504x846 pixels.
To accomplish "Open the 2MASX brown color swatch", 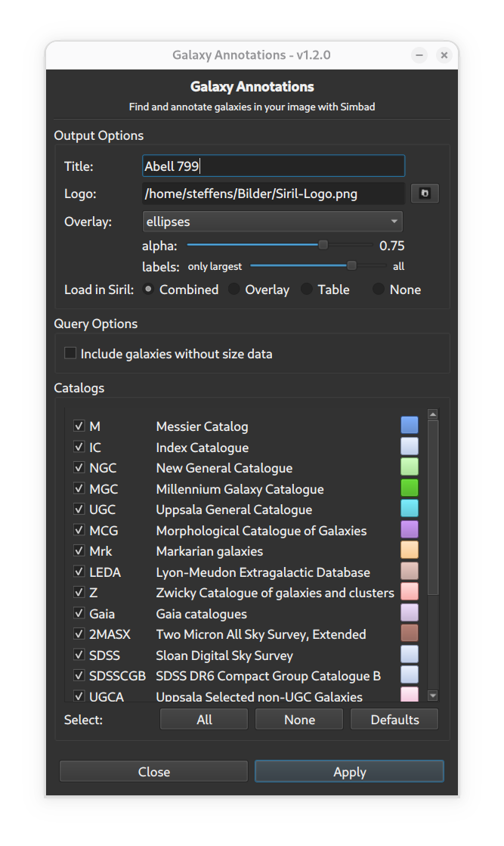I will coord(410,633).
